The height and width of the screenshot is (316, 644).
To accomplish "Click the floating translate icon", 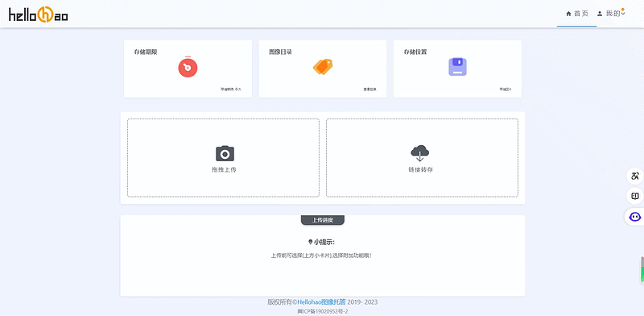I will click(x=635, y=176).
